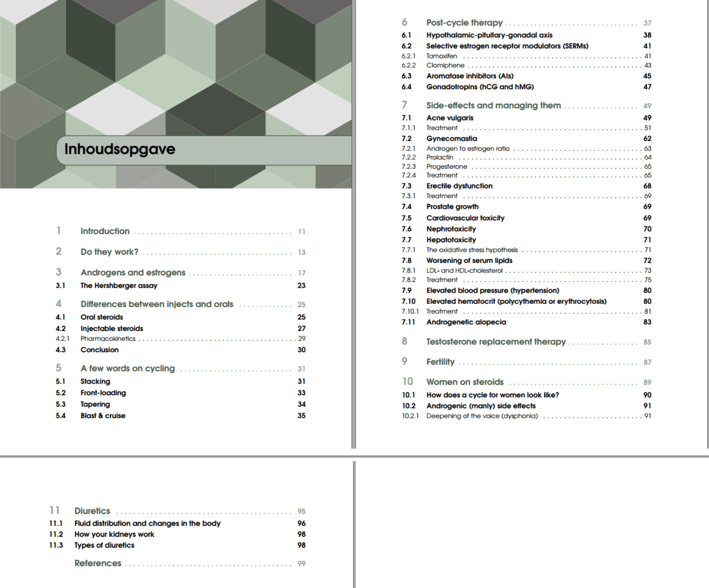Open Erectile dysfunction section link
The image size is (709, 588).
pos(459,186)
